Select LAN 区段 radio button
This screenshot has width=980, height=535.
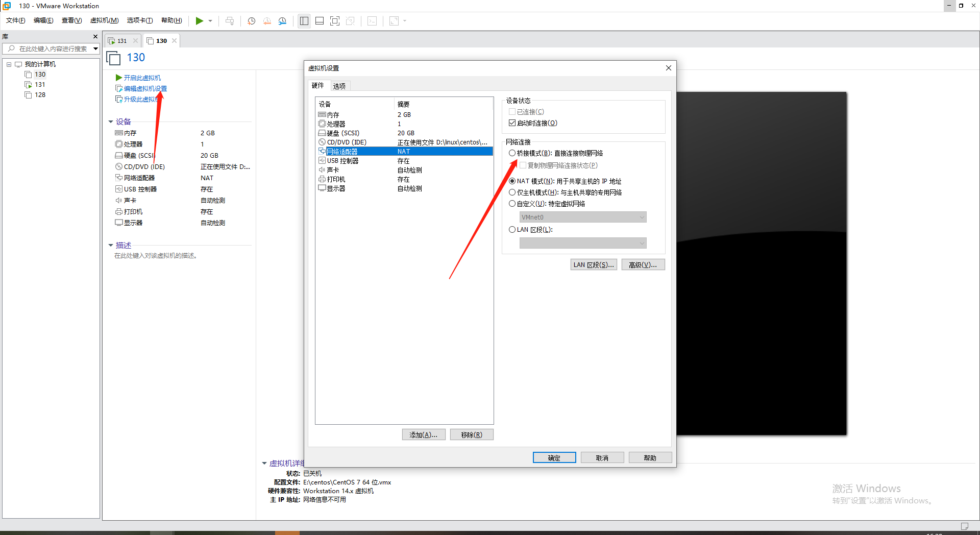click(x=512, y=230)
